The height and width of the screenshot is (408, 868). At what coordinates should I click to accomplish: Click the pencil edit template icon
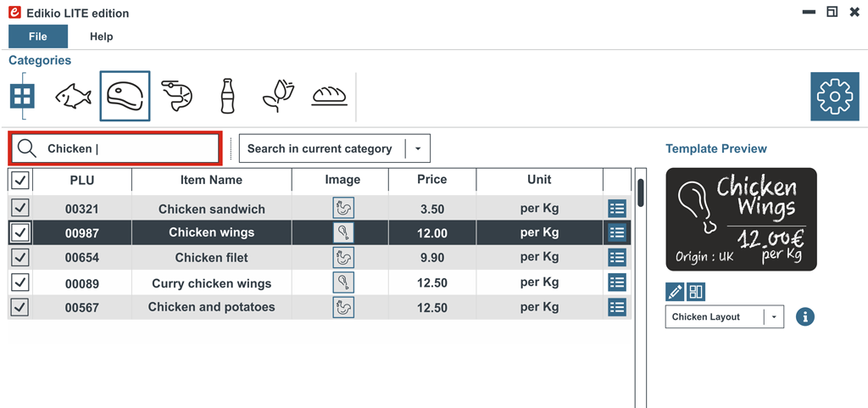click(x=675, y=292)
